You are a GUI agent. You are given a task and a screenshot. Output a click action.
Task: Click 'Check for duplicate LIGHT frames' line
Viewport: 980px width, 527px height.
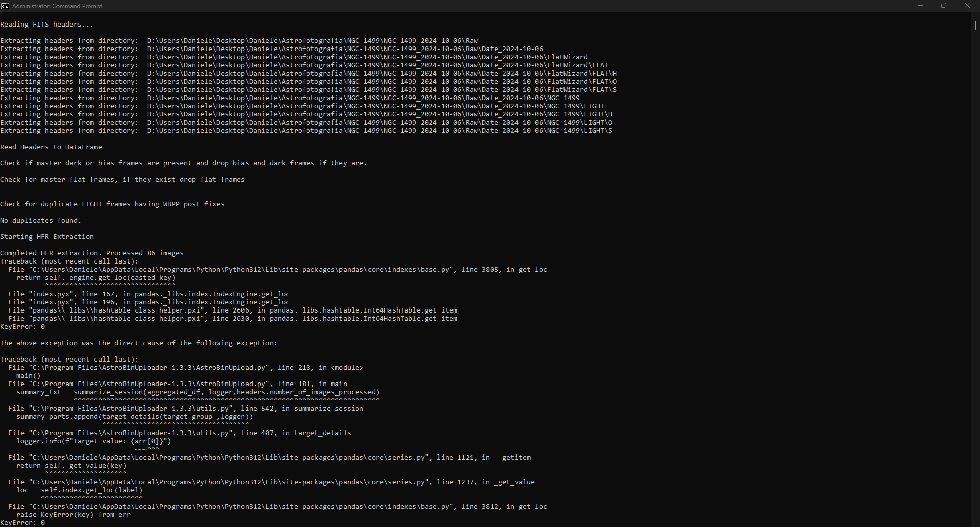point(112,204)
